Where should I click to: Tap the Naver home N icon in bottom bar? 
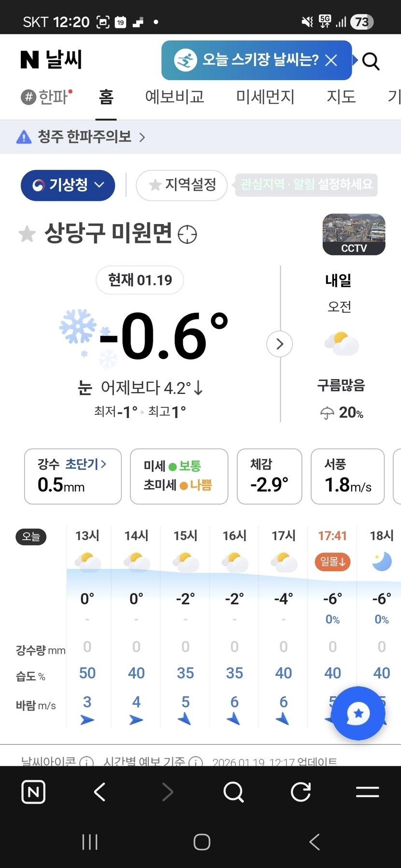point(33,792)
